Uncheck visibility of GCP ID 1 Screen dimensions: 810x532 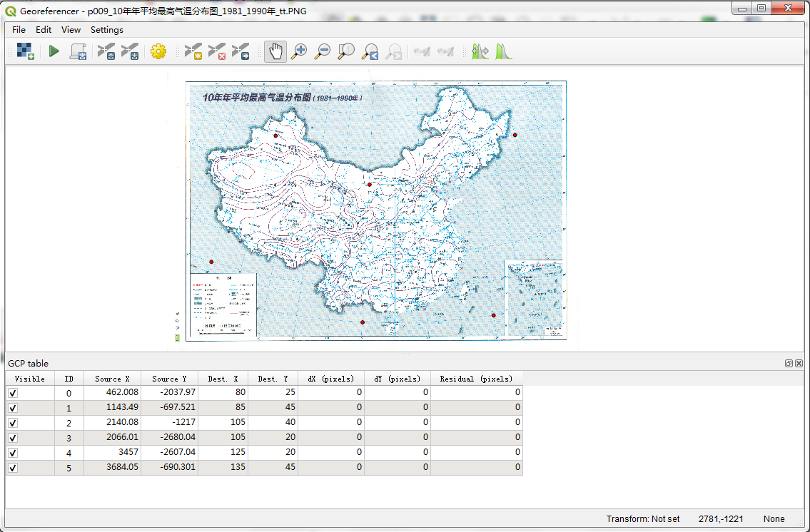point(13,408)
